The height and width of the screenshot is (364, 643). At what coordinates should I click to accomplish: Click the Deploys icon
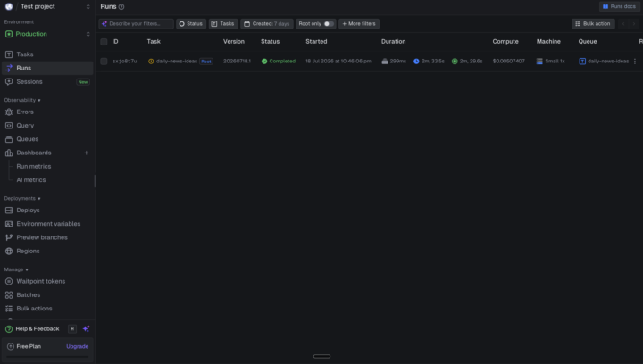(x=9, y=210)
